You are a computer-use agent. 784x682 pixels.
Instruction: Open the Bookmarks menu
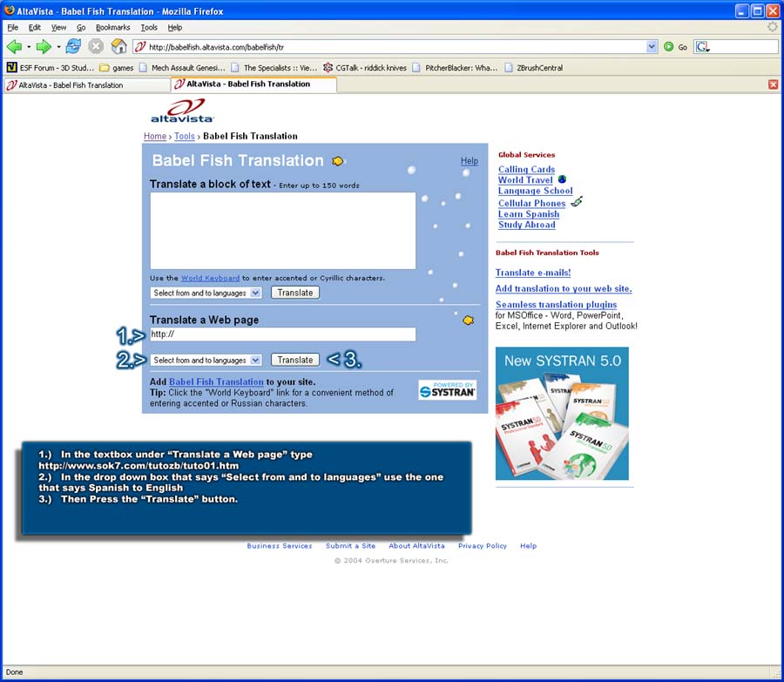(113, 27)
